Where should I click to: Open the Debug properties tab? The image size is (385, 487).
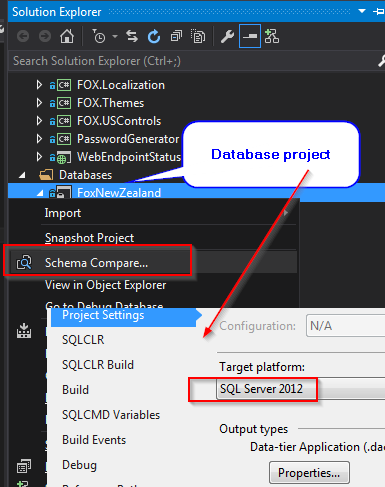point(79,465)
